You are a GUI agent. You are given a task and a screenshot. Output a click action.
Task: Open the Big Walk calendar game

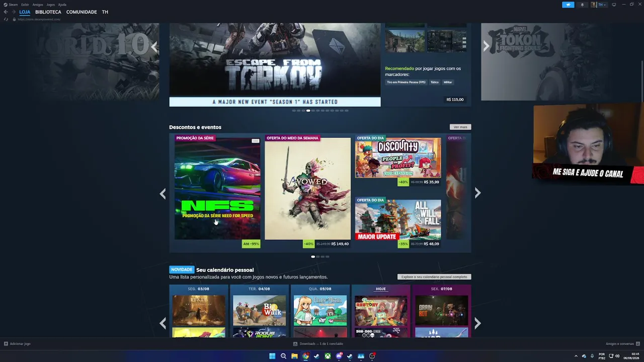[259, 310]
